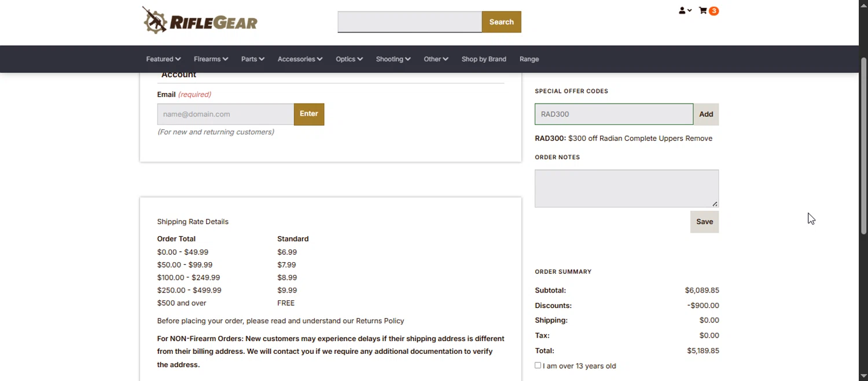Click the FREE shipping rate text
Screen dimensions: 868x381
point(286,303)
